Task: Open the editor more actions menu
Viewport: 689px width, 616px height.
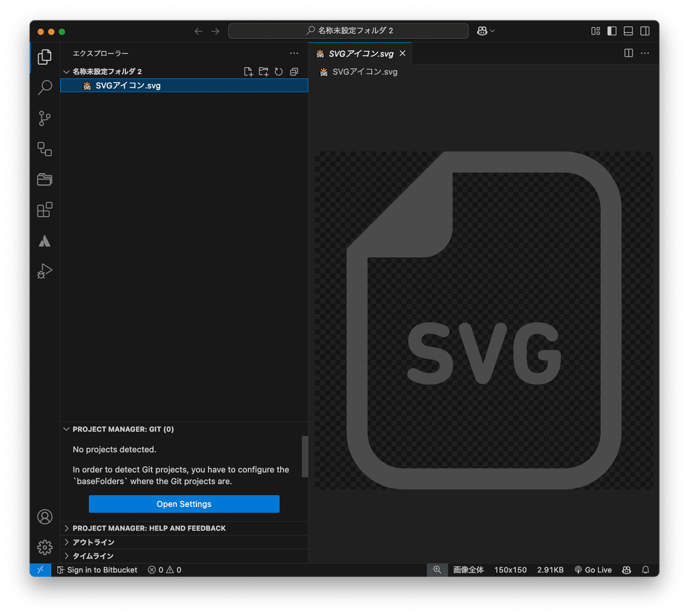Action: pos(644,53)
